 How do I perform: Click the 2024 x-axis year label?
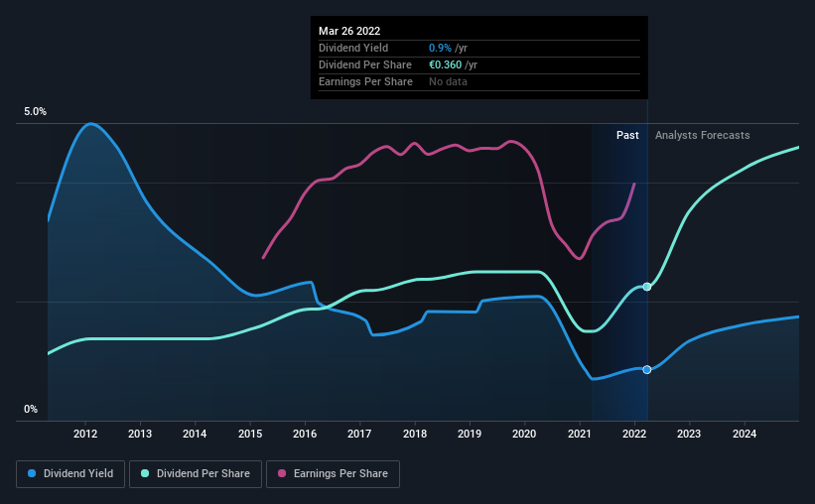745,434
